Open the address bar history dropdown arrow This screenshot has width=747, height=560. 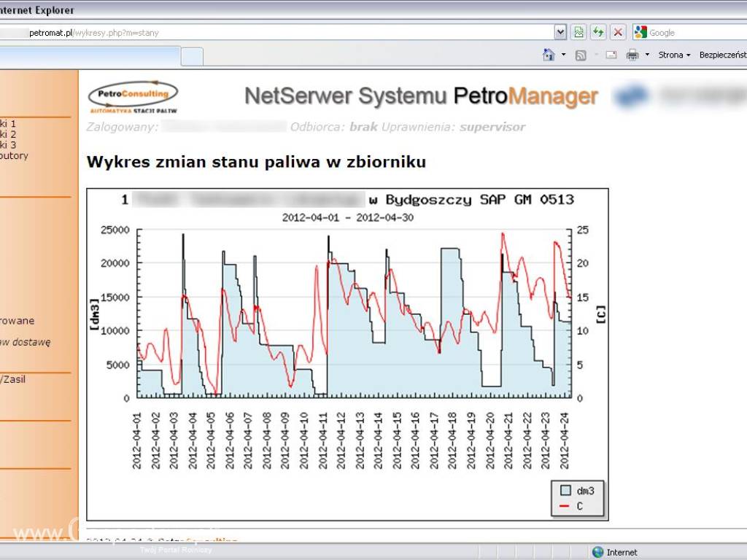point(561,32)
